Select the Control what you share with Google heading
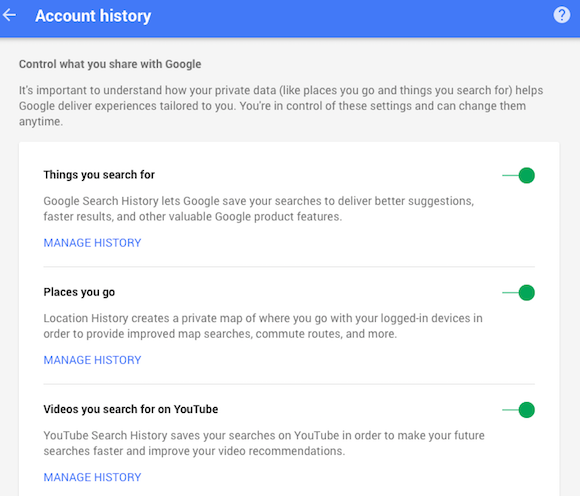The width and height of the screenshot is (580, 496). (110, 64)
